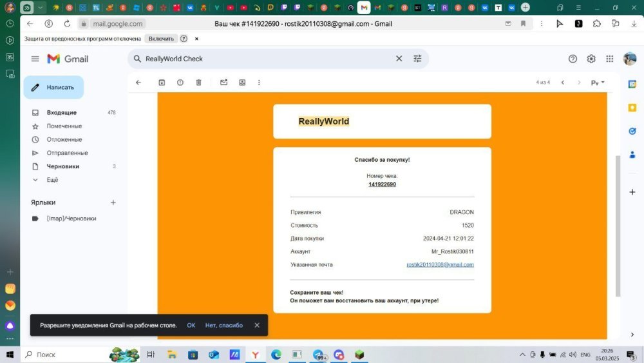Click the rostik20110308@gmail.com email link
Viewport: 644px width, 363px height.
[x=440, y=264]
